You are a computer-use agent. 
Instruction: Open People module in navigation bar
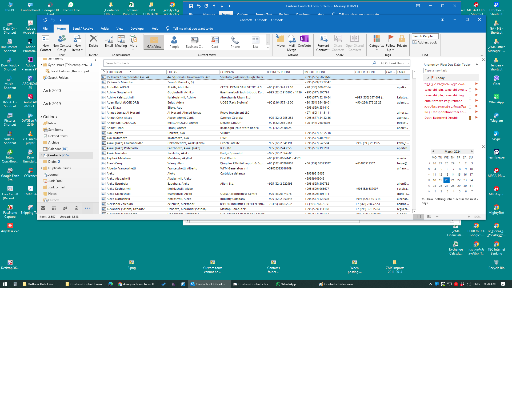(65, 208)
